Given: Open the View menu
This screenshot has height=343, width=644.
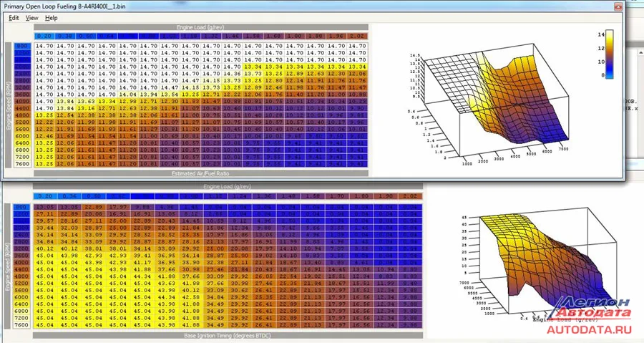Looking at the screenshot, I should [31, 18].
